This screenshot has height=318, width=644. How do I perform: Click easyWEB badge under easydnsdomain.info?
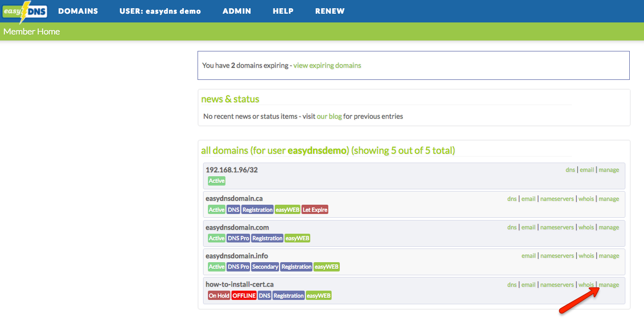327,267
